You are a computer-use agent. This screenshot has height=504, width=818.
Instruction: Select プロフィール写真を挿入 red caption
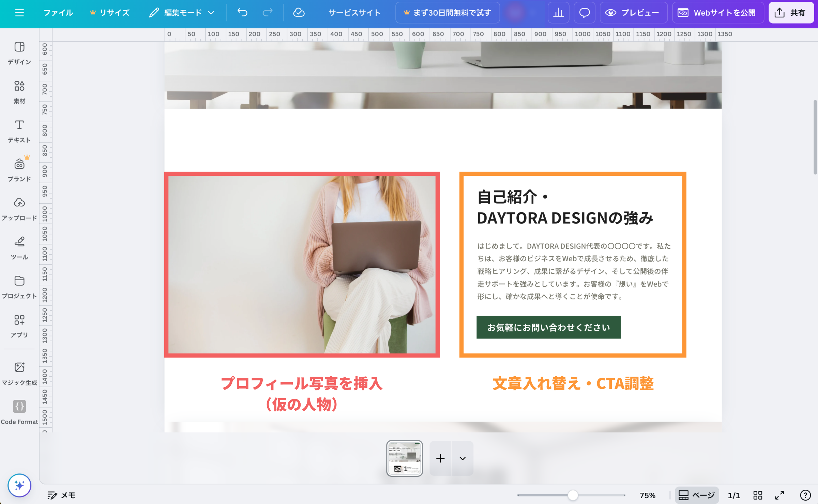point(302,394)
